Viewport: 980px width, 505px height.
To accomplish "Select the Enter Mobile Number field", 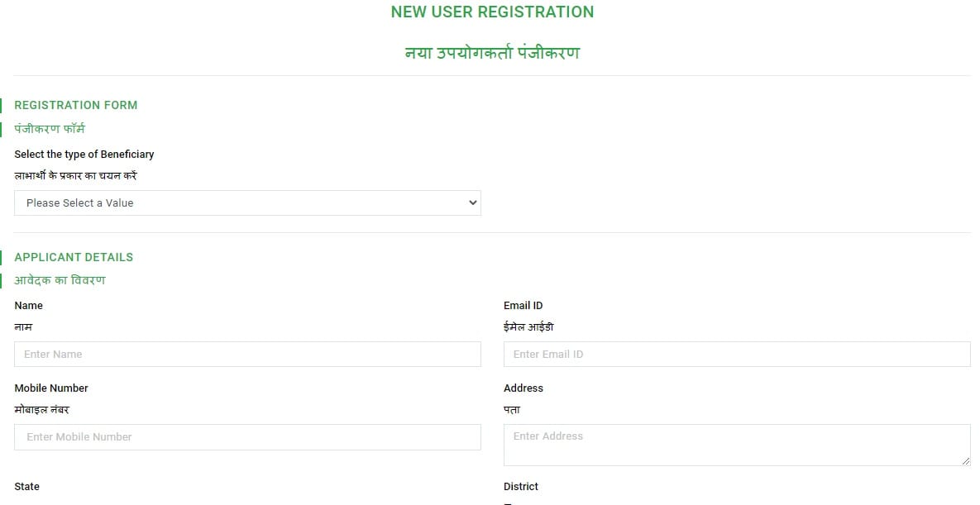I will point(247,436).
